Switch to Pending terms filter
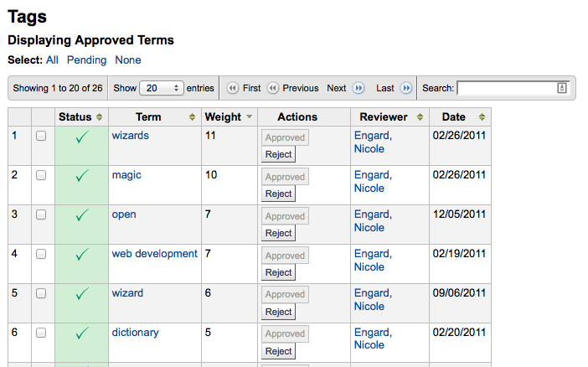588x367 pixels. [x=87, y=60]
